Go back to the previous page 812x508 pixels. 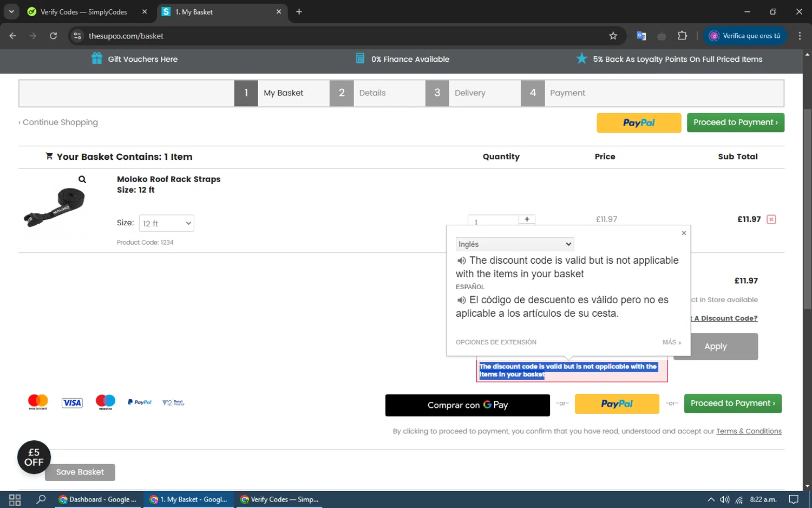click(x=13, y=36)
